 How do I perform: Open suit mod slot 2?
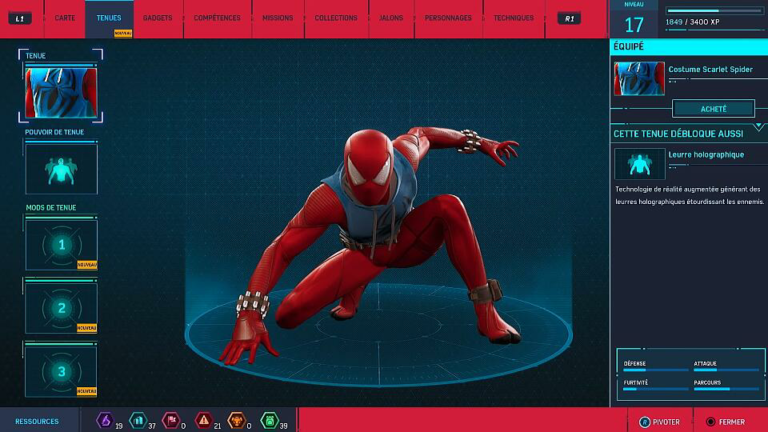61,308
